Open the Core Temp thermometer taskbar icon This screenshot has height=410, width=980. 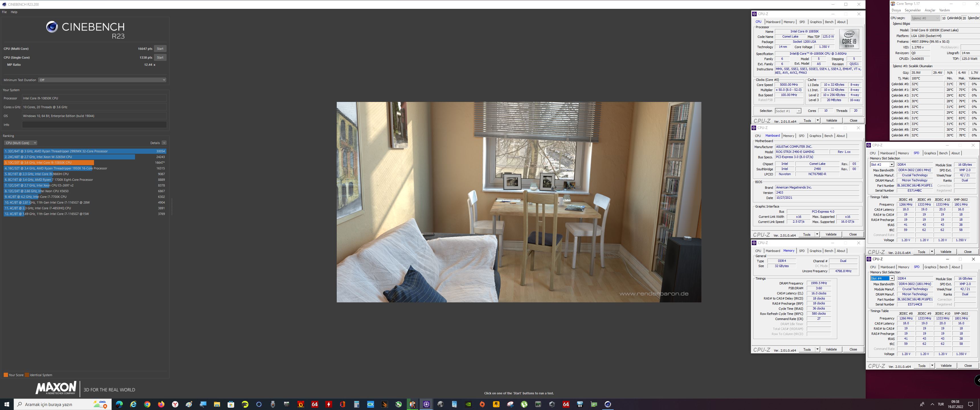click(413, 404)
